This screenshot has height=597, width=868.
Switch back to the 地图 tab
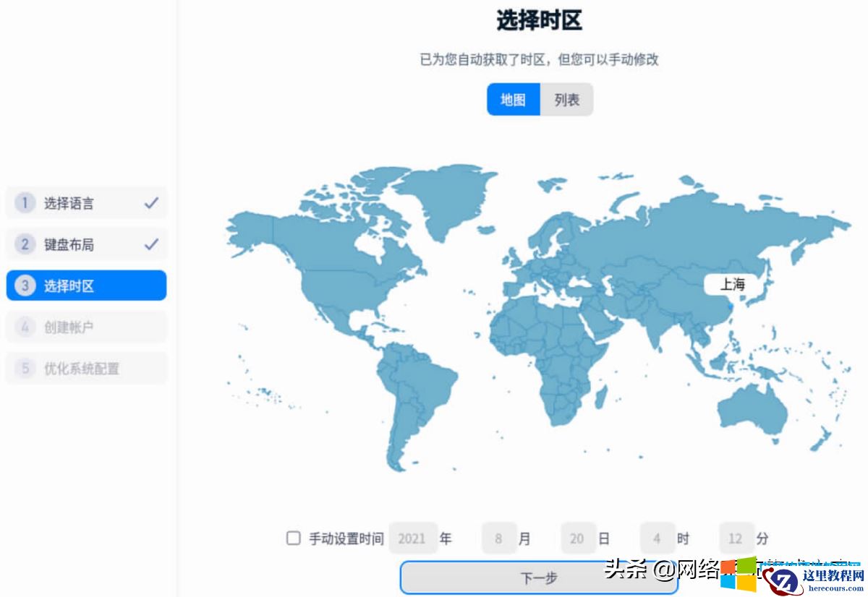[513, 99]
